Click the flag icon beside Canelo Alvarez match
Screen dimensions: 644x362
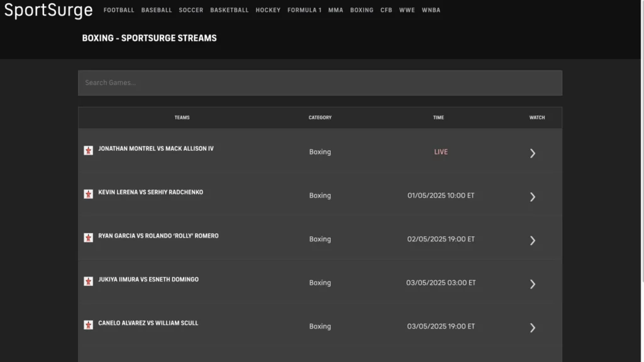(88, 325)
